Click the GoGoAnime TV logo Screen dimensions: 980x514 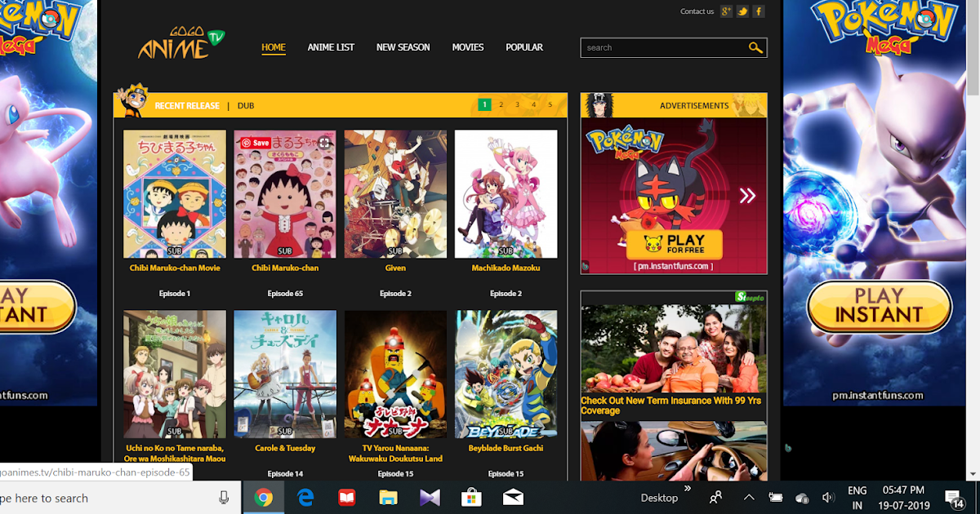coord(180,45)
